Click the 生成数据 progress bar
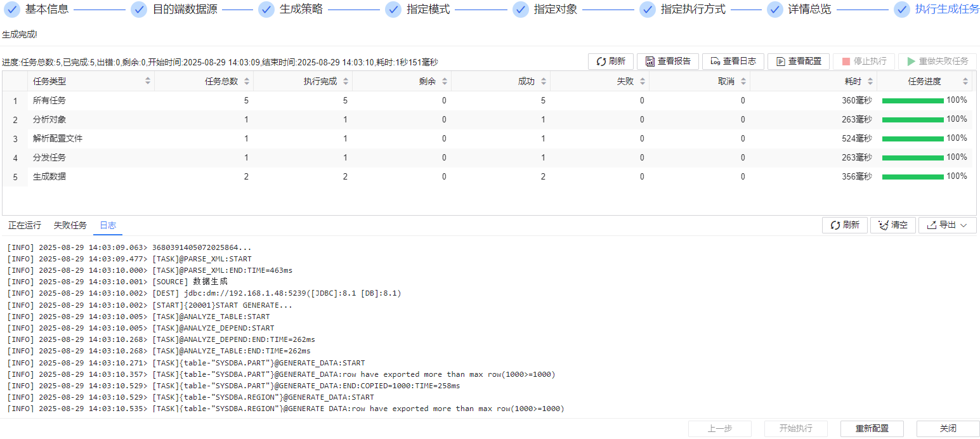 tap(913, 176)
